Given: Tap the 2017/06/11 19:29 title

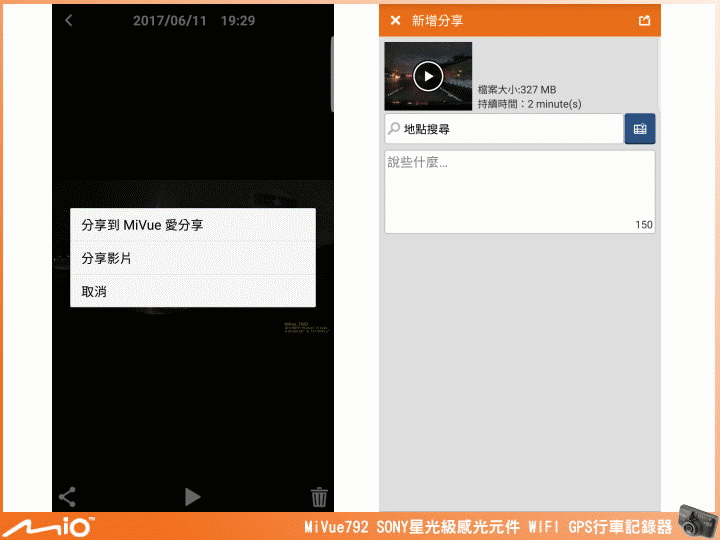Looking at the screenshot, I should point(193,21).
